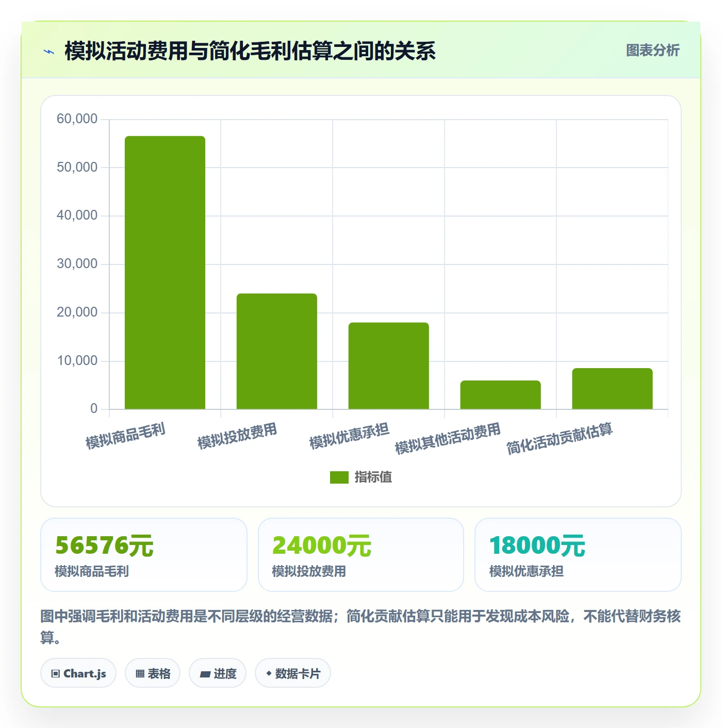The width and height of the screenshot is (722, 728).
Task: Click the lightning icon beside the title
Action: coord(49,52)
